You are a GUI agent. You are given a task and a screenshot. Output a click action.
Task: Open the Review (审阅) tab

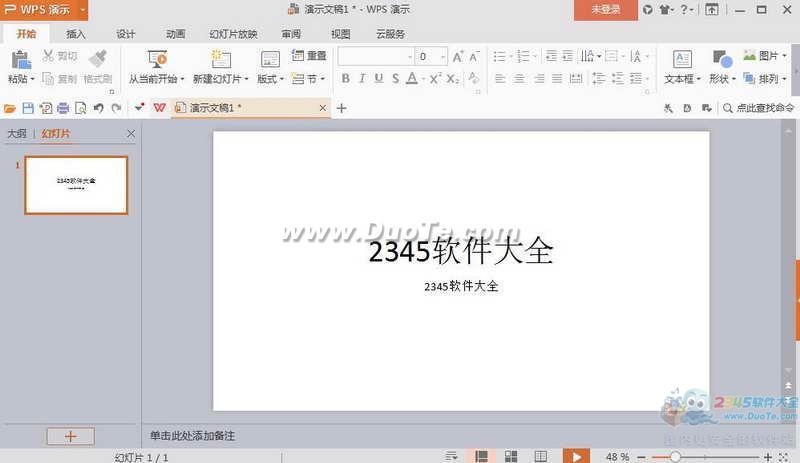pos(291,34)
